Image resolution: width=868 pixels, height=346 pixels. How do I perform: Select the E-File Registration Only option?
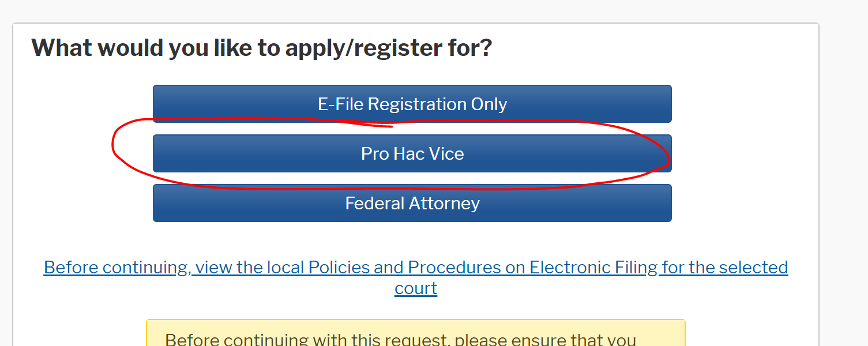(x=412, y=104)
